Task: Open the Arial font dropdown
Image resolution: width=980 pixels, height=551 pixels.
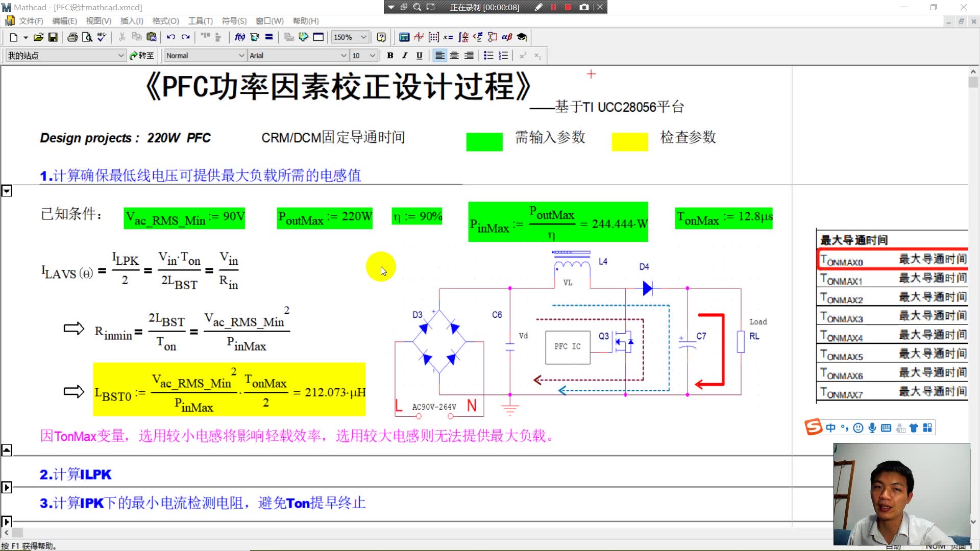Action: (343, 55)
